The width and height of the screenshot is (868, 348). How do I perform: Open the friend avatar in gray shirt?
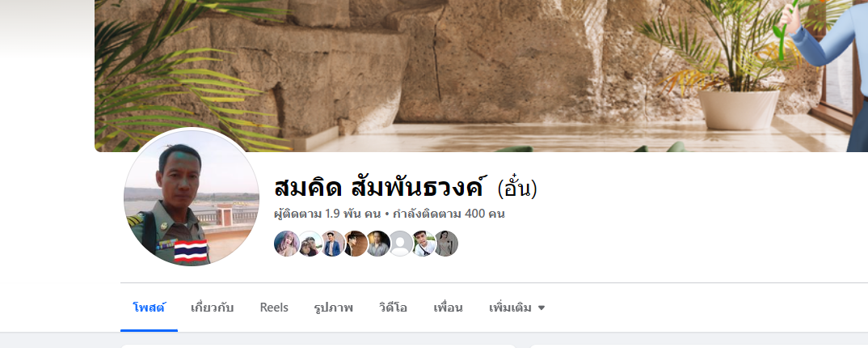(378, 244)
